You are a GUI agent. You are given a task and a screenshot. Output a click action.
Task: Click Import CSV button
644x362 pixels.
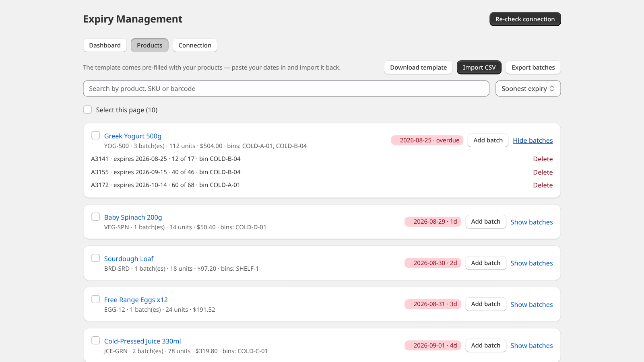click(479, 68)
